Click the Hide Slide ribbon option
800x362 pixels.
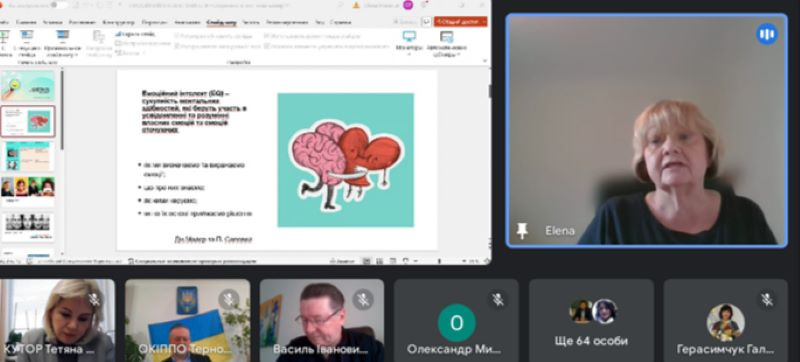point(135,34)
